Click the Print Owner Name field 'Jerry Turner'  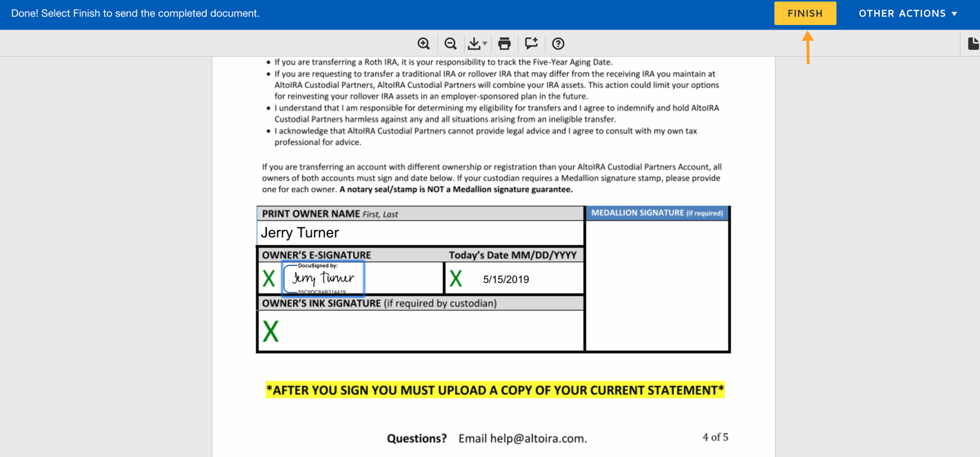pos(421,233)
